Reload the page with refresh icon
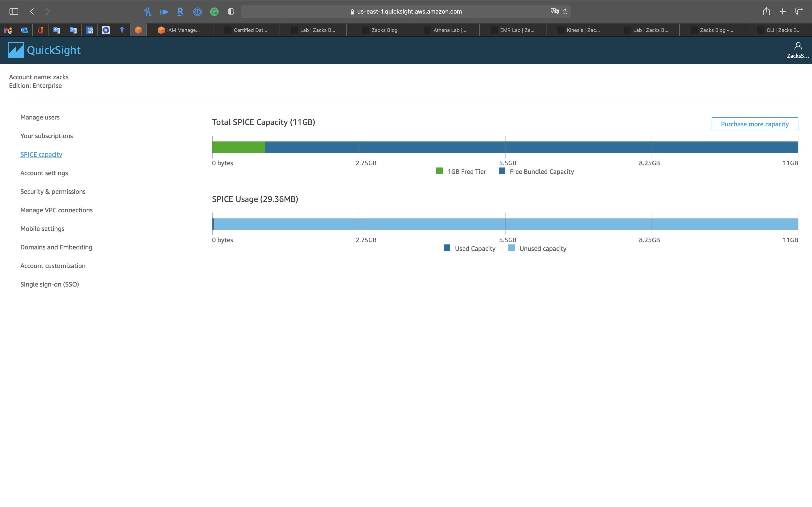Screen dimensions: 812x507 [x=565, y=11]
